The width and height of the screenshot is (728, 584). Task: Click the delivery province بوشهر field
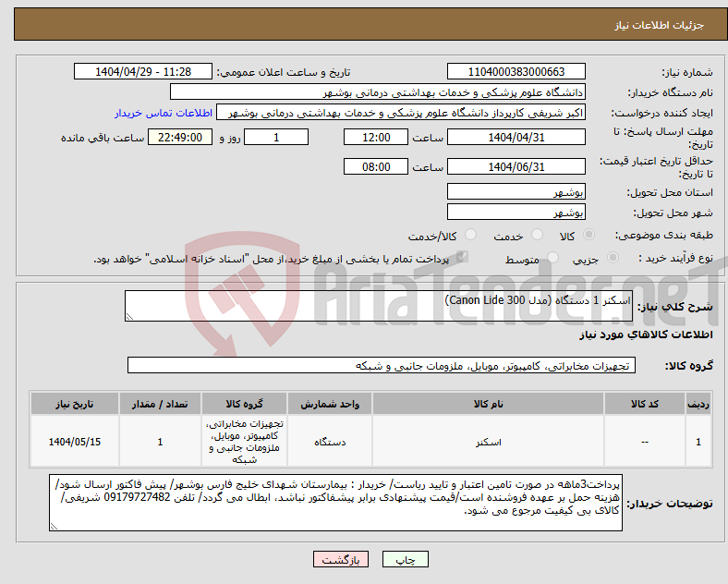click(x=516, y=191)
